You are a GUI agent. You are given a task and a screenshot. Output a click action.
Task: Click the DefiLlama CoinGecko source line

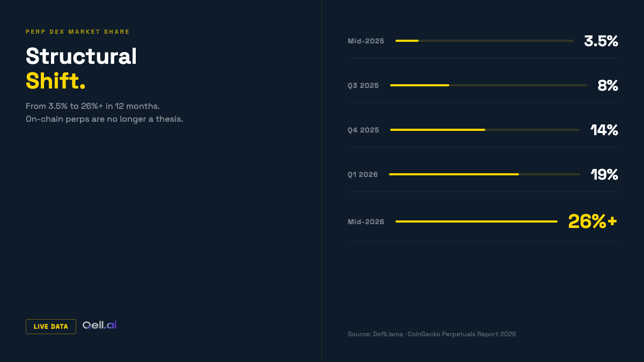[x=432, y=334]
